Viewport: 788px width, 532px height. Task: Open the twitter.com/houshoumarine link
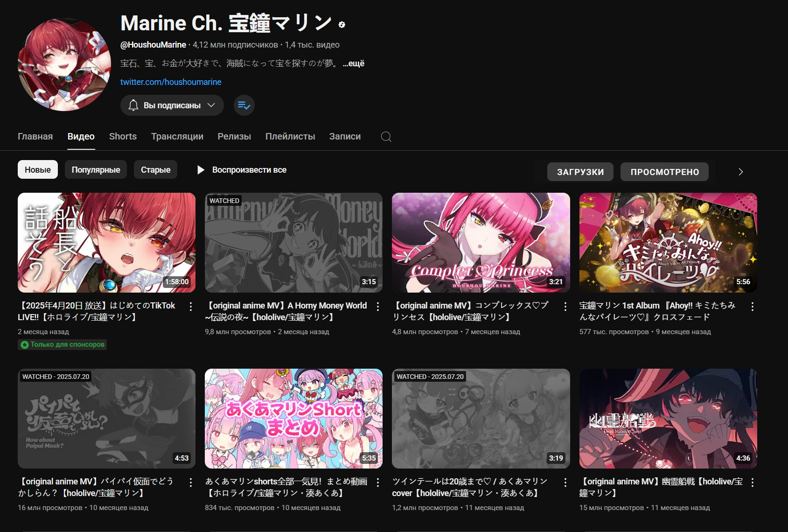[x=171, y=82]
